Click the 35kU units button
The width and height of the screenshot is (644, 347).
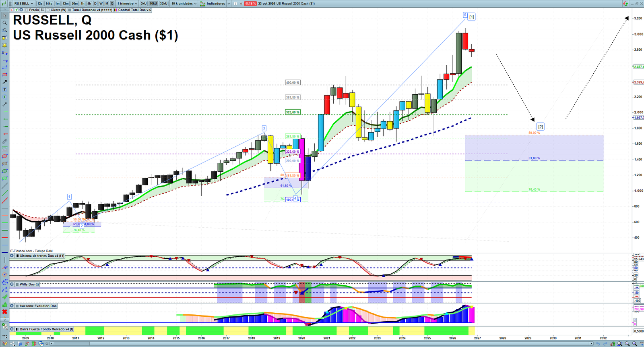[x=164, y=3]
